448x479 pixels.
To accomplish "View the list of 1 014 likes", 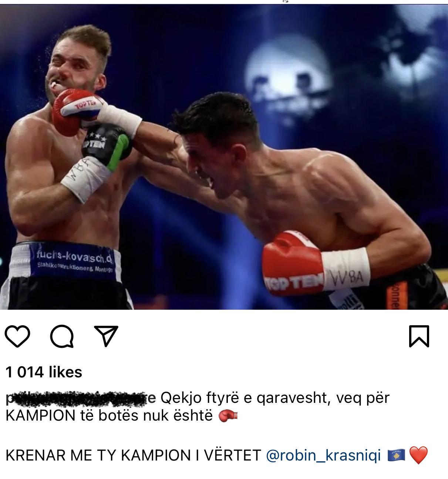I will coord(44,372).
